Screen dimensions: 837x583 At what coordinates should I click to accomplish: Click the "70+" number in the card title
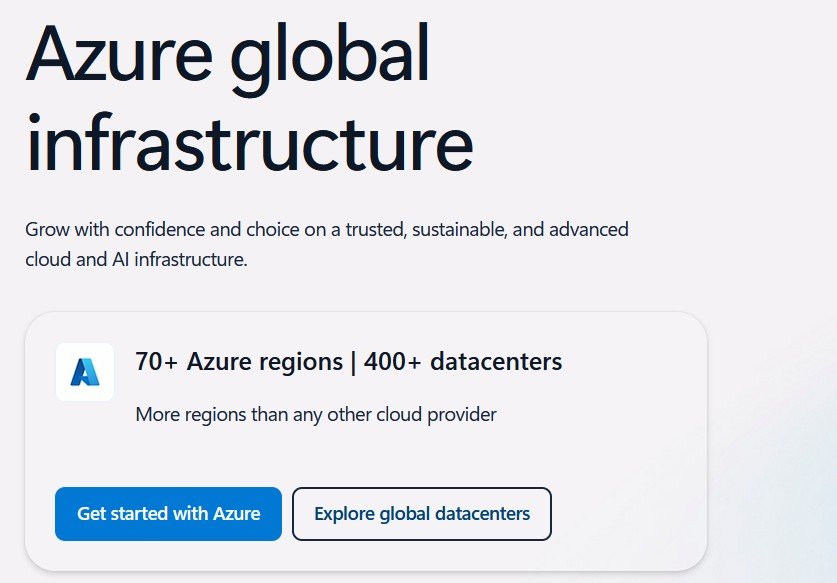(156, 361)
